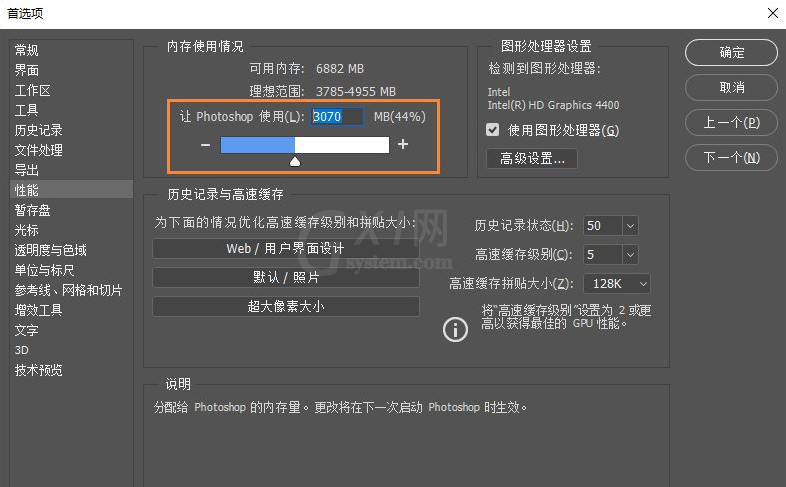Click the 历史记录状态 field showing 50
This screenshot has height=487, width=786.
603,225
